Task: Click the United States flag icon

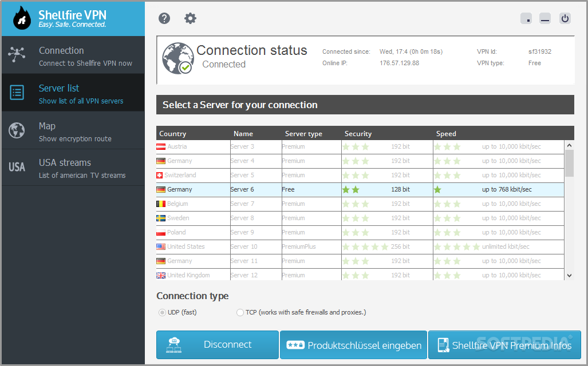Action: point(161,246)
